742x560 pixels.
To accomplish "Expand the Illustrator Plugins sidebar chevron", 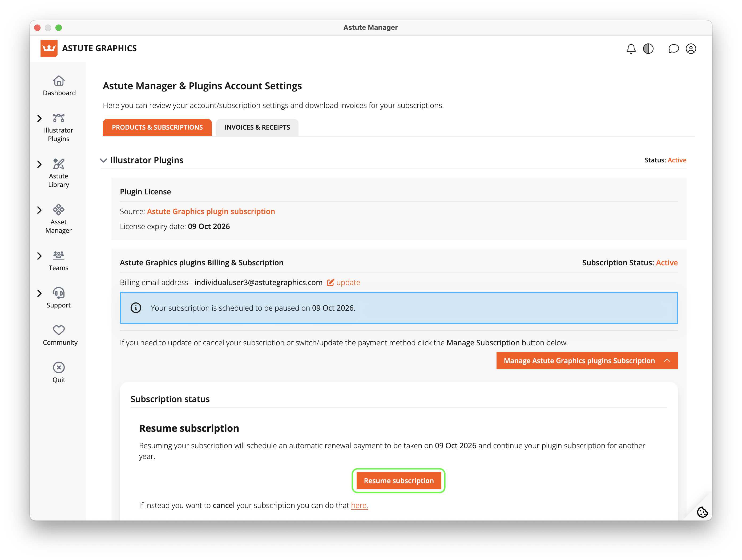I will click(x=40, y=118).
